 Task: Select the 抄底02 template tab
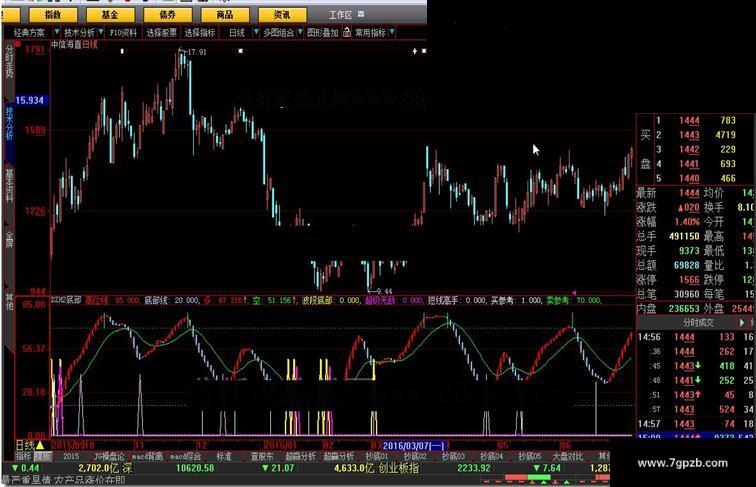[415, 456]
